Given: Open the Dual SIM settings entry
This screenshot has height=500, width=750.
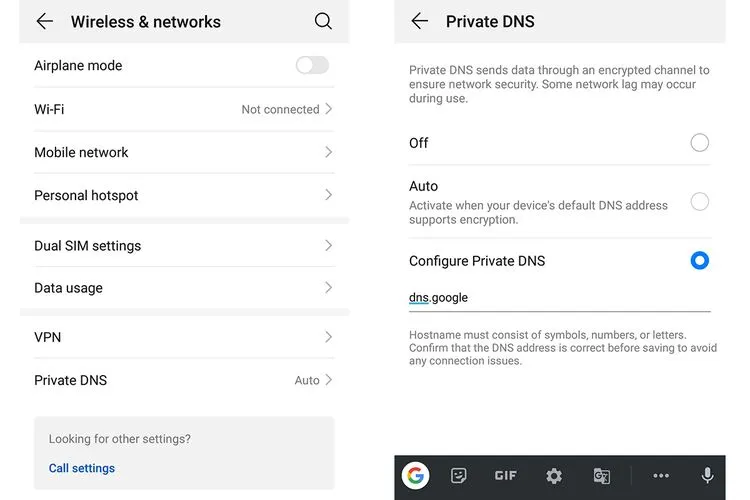Looking at the screenshot, I should tap(184, 245).
